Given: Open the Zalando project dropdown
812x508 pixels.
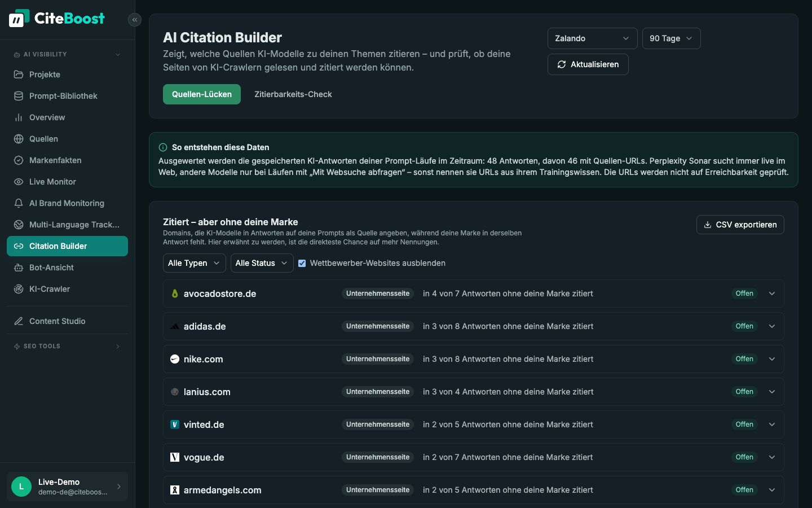Looking at the screenshot, I should point(592,38).
